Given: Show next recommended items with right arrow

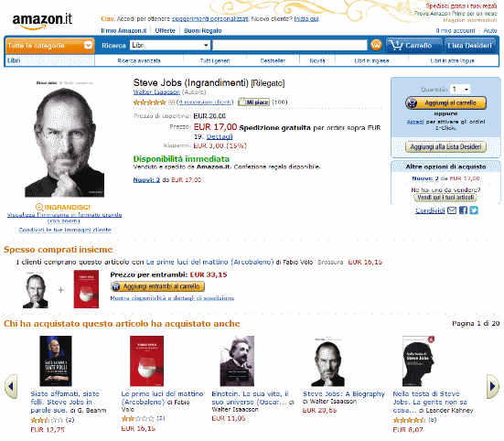Looking at the screenshot, I should pyautogui.click(x=493, y=386).
